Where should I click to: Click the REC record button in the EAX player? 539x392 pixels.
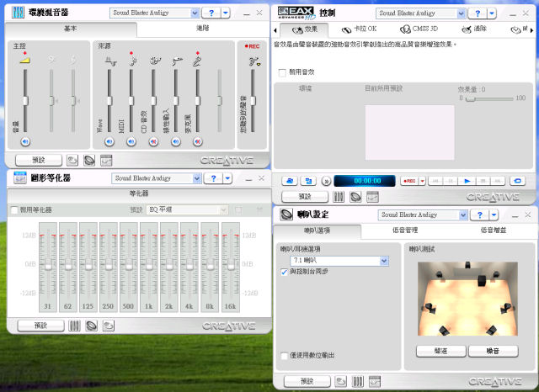[409, 181]
